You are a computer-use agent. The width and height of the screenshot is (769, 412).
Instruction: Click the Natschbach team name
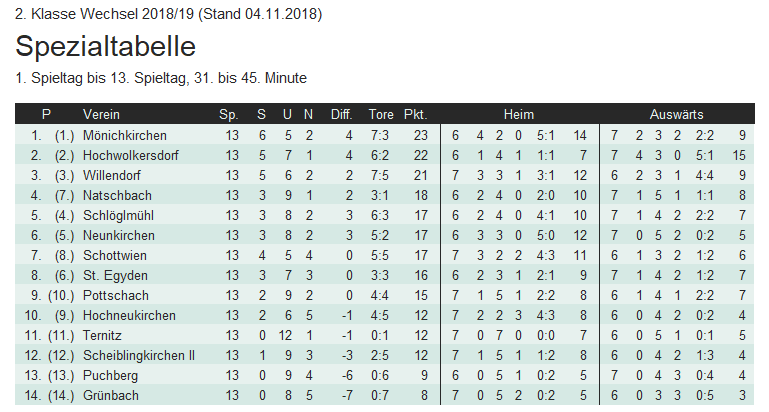[115, 195]
